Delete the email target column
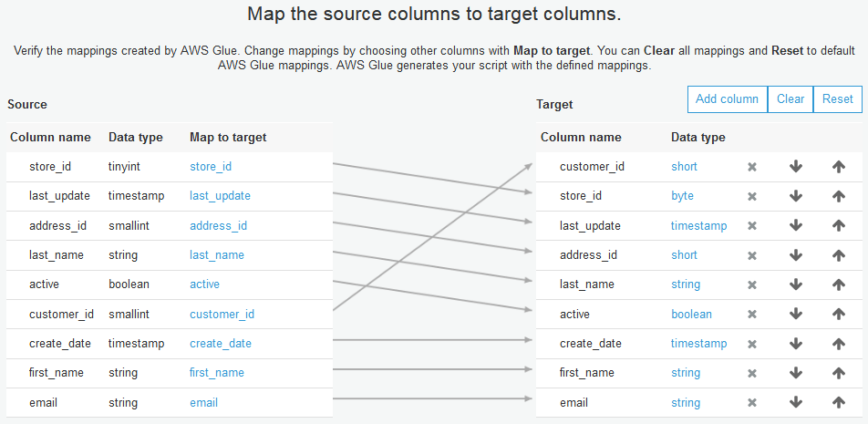868x424 pixels. 752,403
